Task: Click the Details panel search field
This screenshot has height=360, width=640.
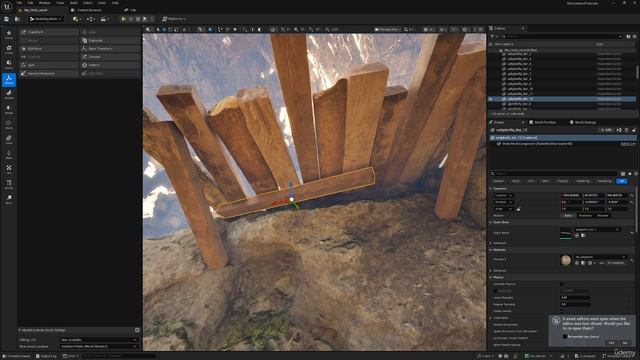Action: 554,173
